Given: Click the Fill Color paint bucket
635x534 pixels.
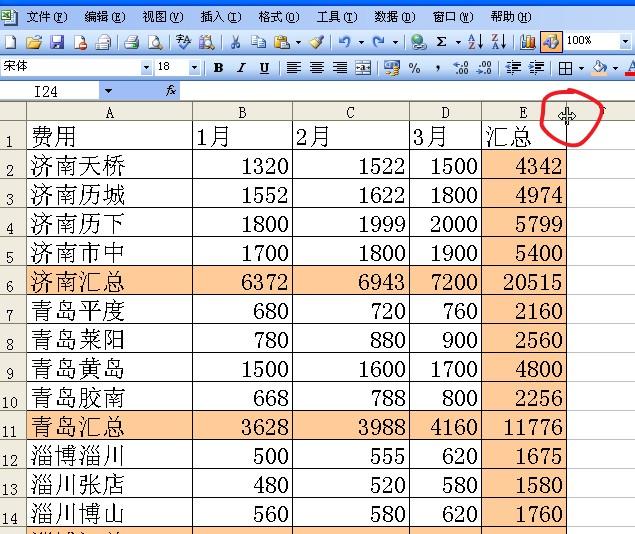Looking at the screenshot, I should (x=600, y=68).
